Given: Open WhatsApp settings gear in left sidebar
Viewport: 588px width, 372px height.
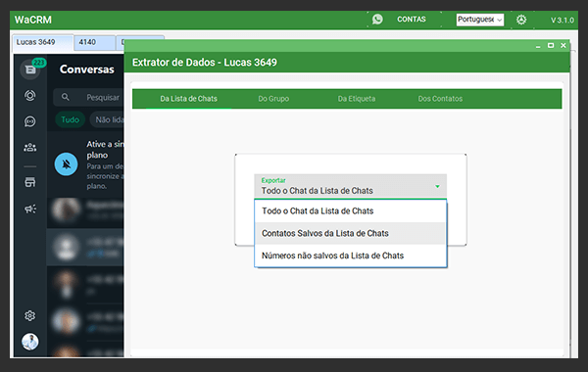Looking at the screenshot, I should pos(30,316).
